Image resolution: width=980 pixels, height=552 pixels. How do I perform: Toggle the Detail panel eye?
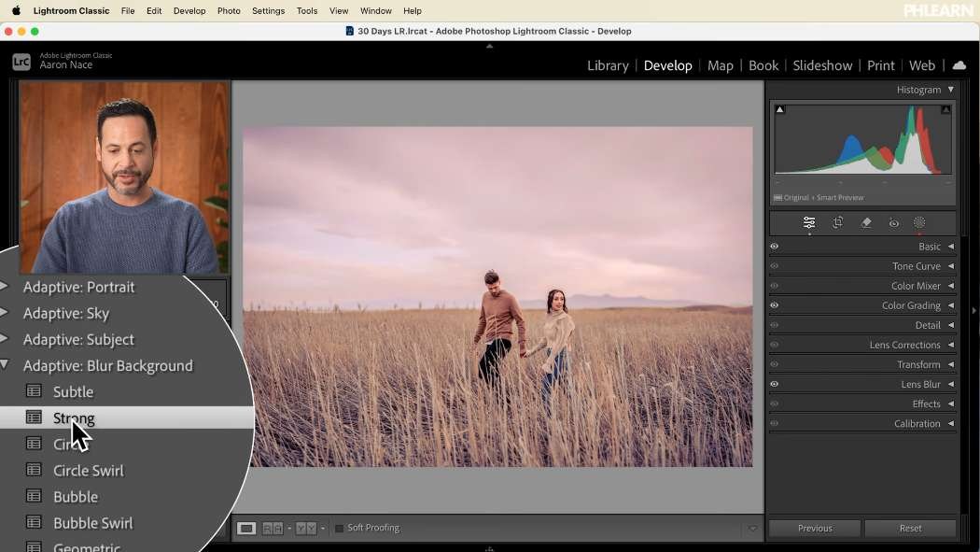pos(775,325)
